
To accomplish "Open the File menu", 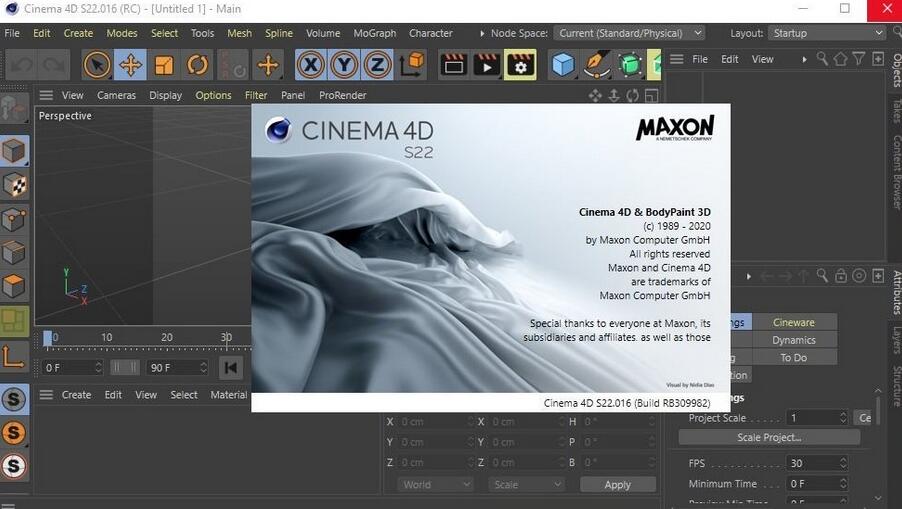I will 12,33.
